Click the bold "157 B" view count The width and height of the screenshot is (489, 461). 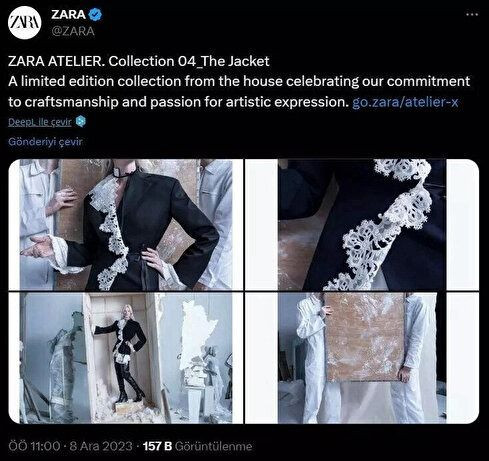click(157, 446)
